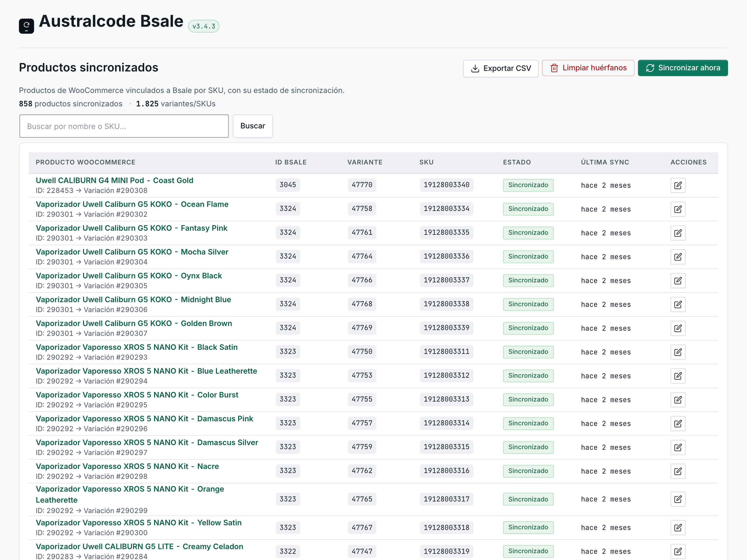Open CALIBURN G5 LITE Creamy Celadon link
The width and height of the screenshot is (747, 560).
pos(139,546)
